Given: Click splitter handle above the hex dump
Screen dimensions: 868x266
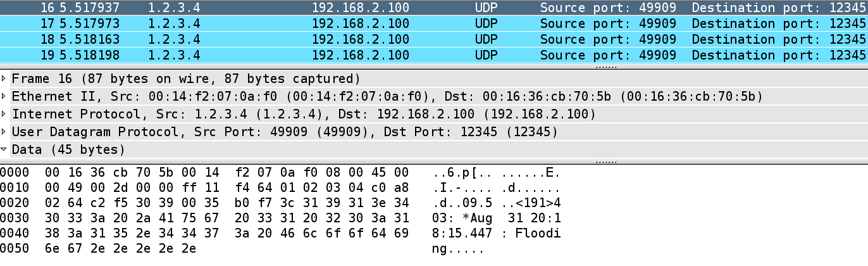Looking at the screenshot, I should tap(607, 161).
